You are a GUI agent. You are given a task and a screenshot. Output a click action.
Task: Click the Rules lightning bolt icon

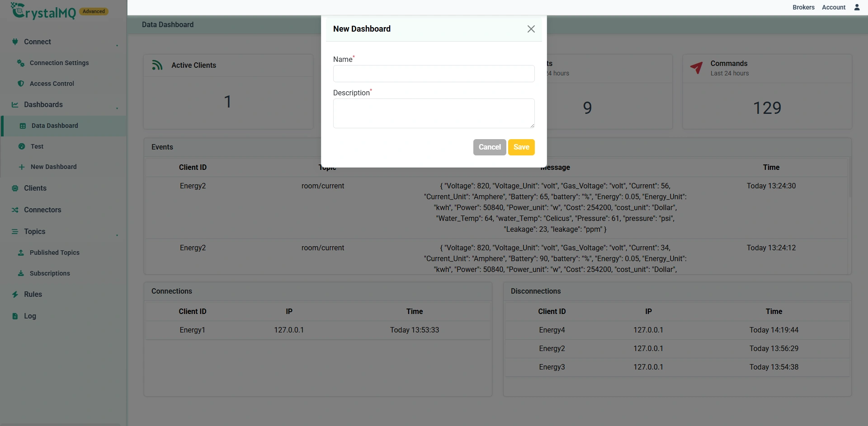(15, 294)
